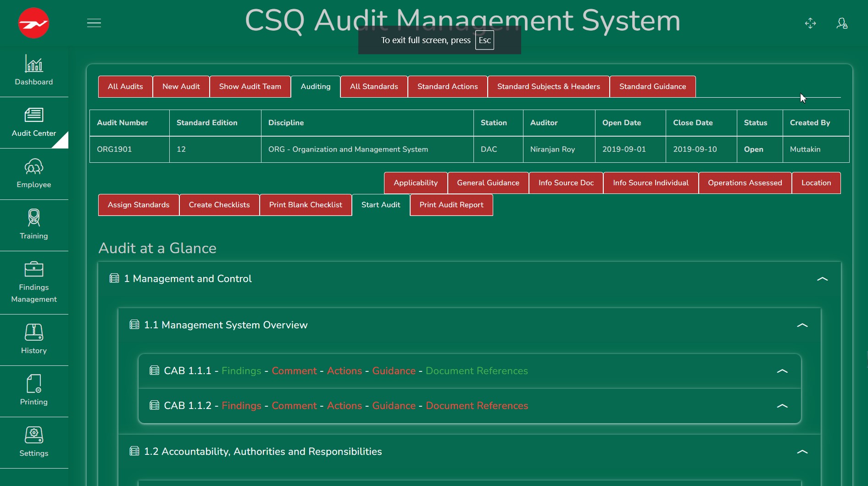868x486 pixels.
Task: Open the Printing document icon
Action: pos(34,384)
